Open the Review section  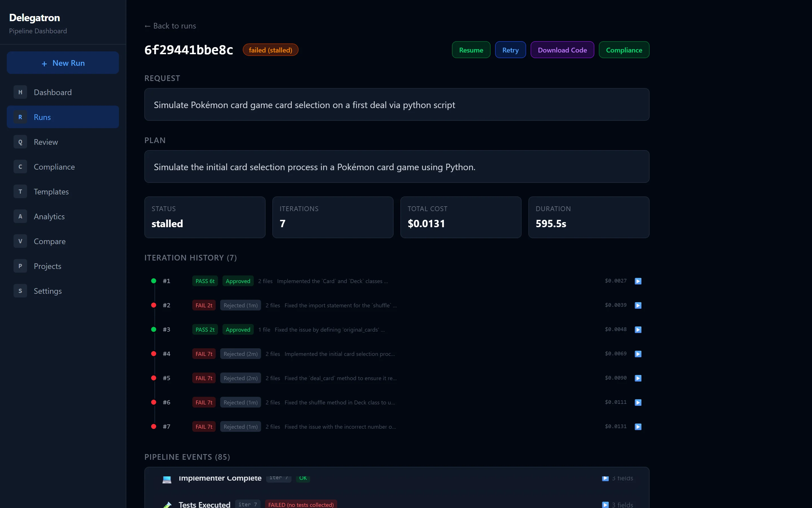pyautogui.click(x=63, y=142)
